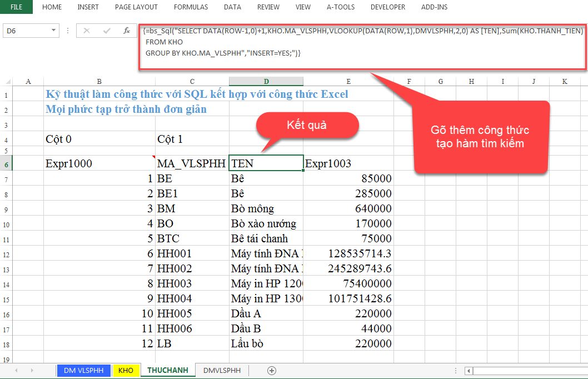Select the 'THUCHANH' sheet tab
Viewport: 588px width, 379px height.
[x=168, y=370]
